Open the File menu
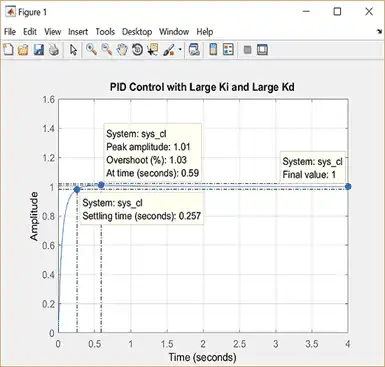The image size is (385, 367). point(10,32)
